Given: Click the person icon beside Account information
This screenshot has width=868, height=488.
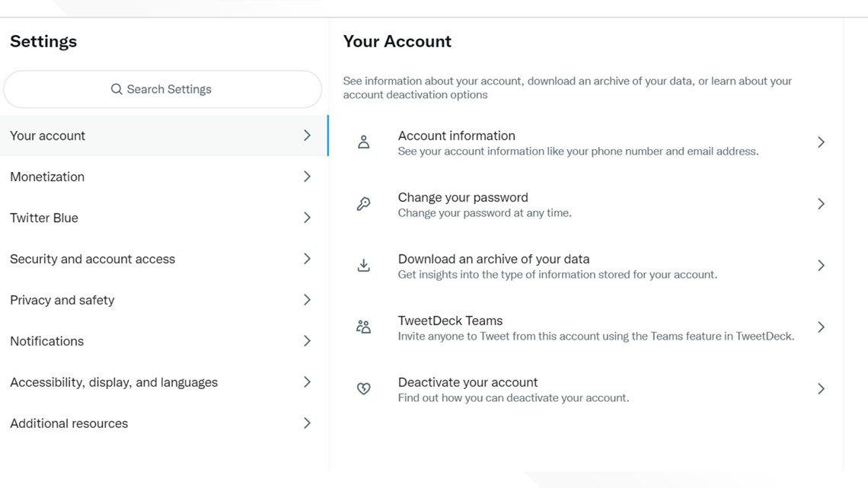Looking at the screenshot, I should point(364,142).
